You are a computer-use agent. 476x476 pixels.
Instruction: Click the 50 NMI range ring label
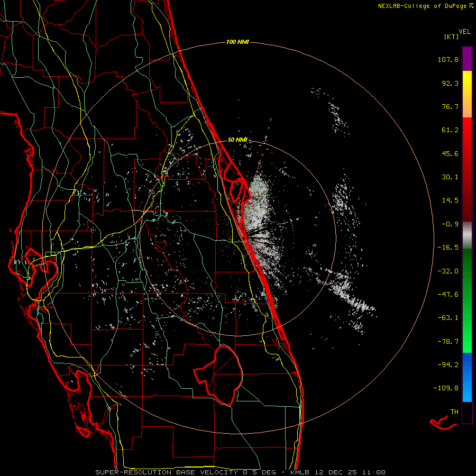pos(237,140)
